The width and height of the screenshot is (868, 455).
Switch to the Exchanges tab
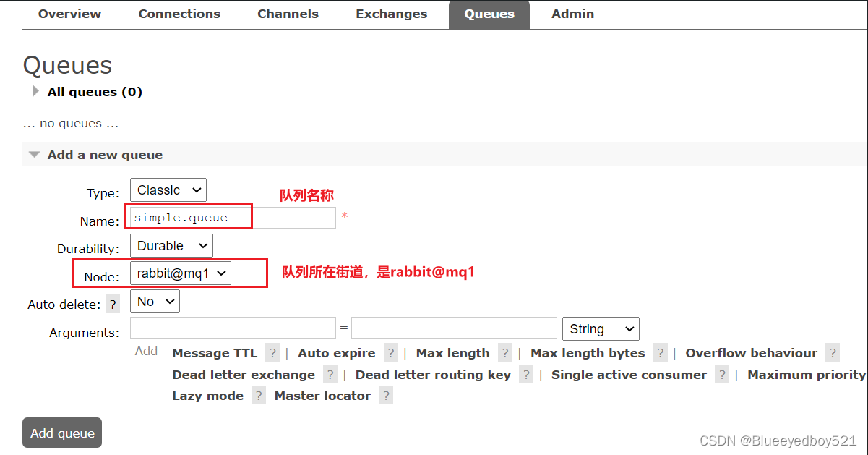(391, 13)
